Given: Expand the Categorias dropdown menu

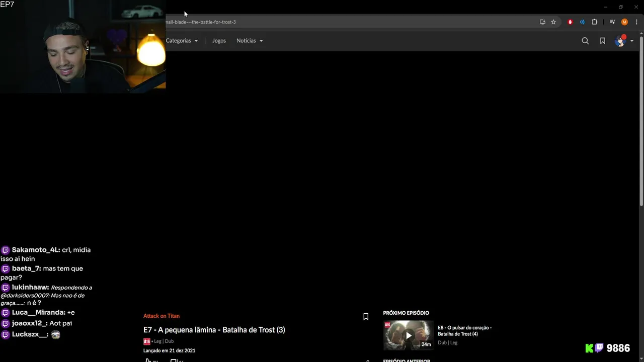Looking at the screenshot, I should point(182,41).
